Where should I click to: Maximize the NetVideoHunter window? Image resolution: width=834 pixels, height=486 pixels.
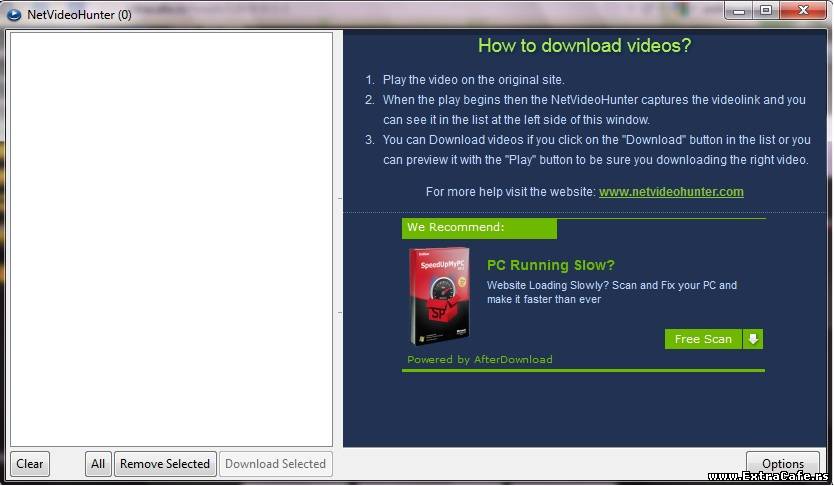[766, 10]
